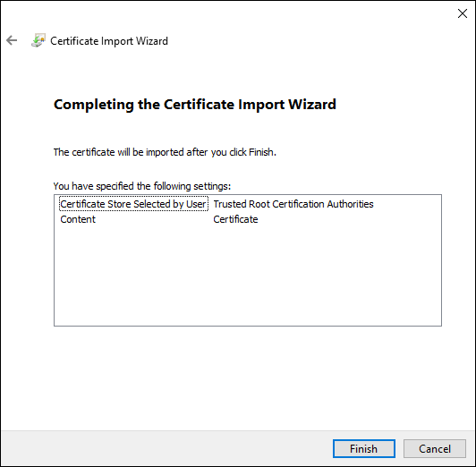This screenshot has width=476, height=467.
Task: Click the 'Certificate' content value
Action: pyautogui.click(x=235, y=219)
